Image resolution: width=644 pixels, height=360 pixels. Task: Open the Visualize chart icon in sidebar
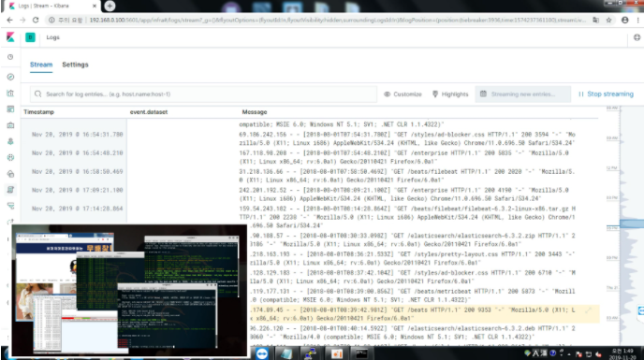[x=10, y=94]
